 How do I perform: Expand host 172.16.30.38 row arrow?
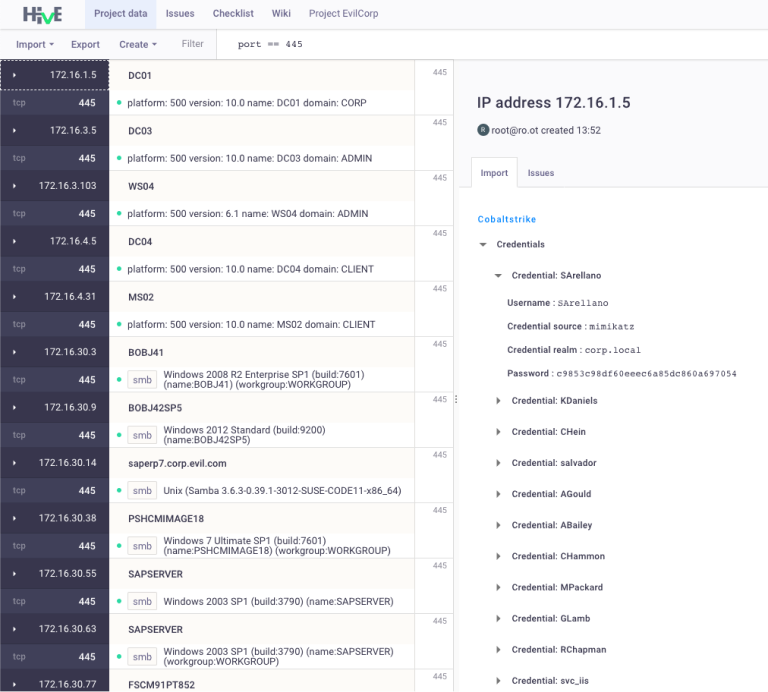click(14, 518)
